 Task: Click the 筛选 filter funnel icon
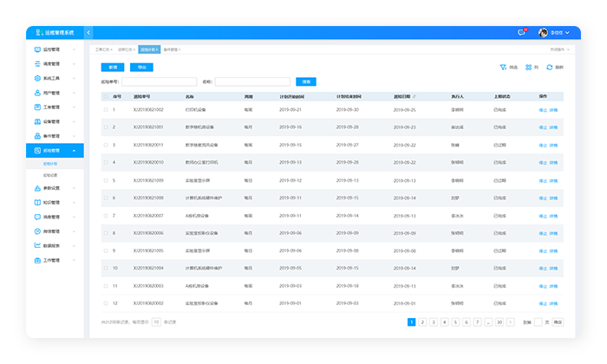503,67
